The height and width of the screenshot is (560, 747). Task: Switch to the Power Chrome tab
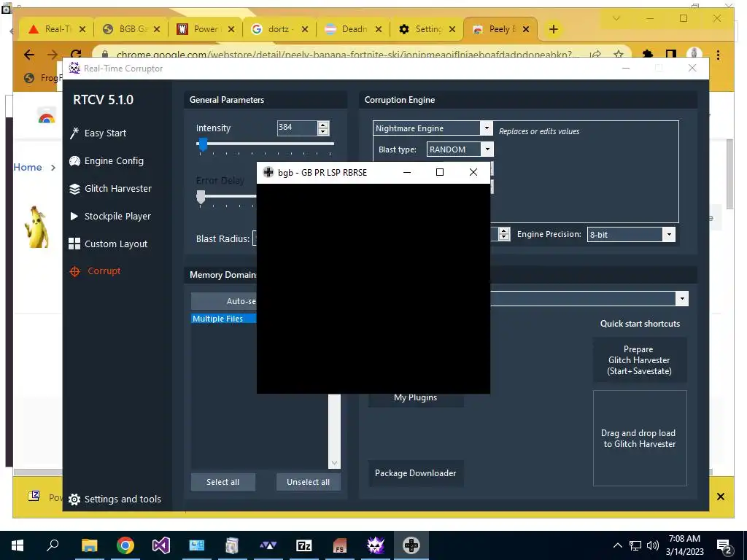click(x=206, y=29)
